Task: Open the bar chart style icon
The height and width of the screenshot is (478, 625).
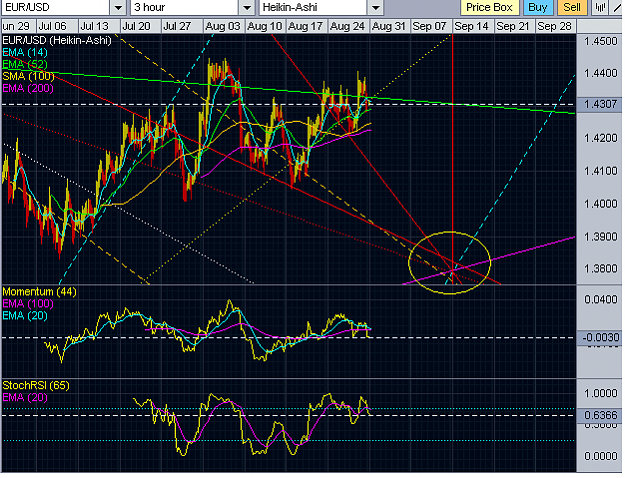Action: coord(600,7)
